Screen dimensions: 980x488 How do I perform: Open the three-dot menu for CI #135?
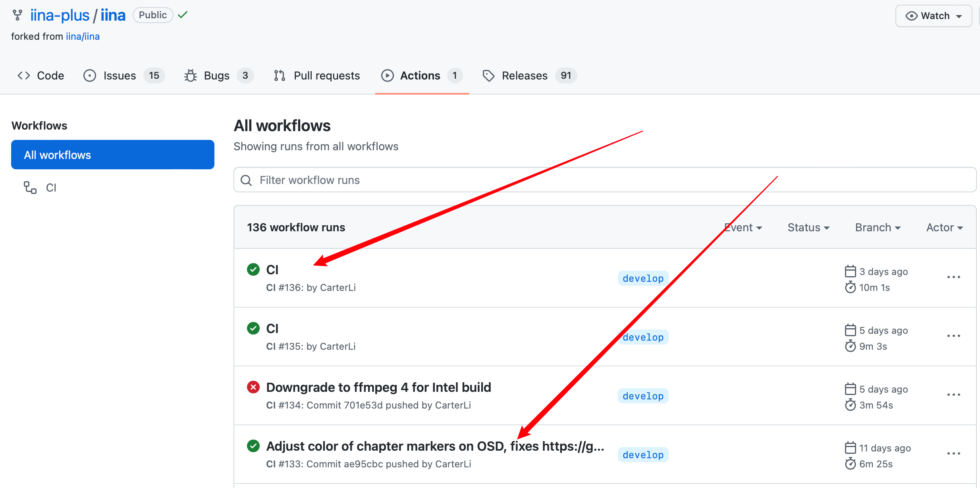953,336
